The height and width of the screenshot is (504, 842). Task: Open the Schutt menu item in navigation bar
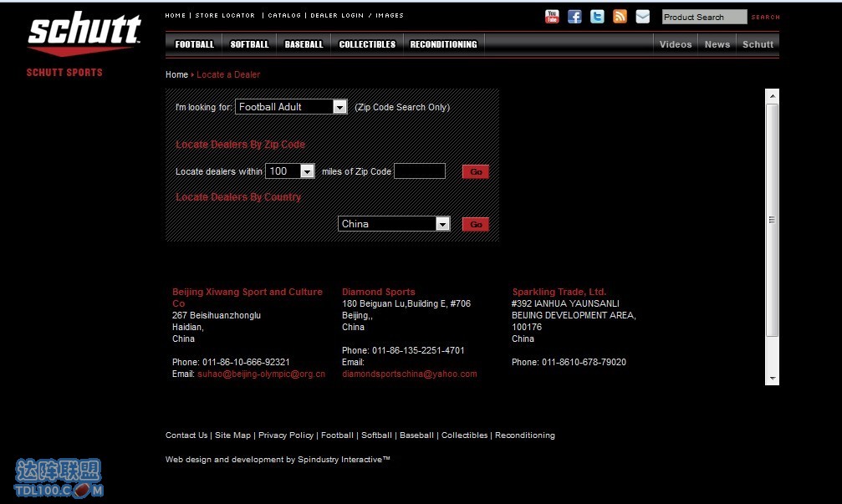tap(758, 44)
